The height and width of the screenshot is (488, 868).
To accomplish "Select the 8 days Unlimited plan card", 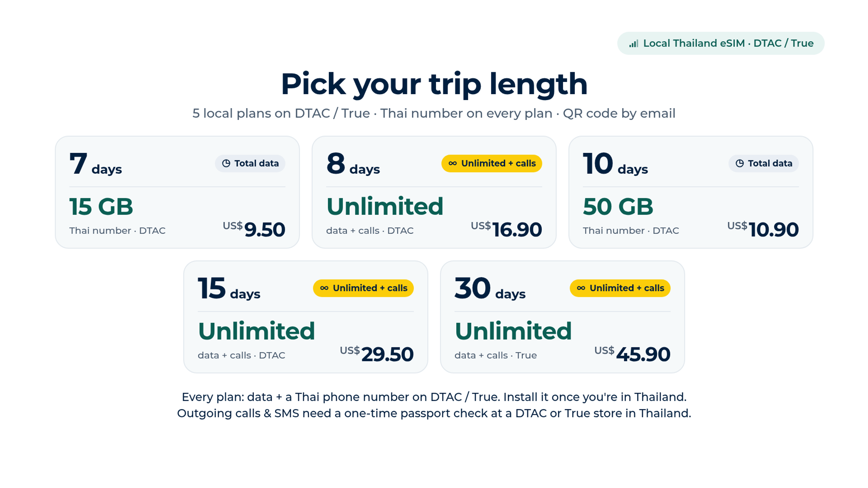I will tap(434, 192).
